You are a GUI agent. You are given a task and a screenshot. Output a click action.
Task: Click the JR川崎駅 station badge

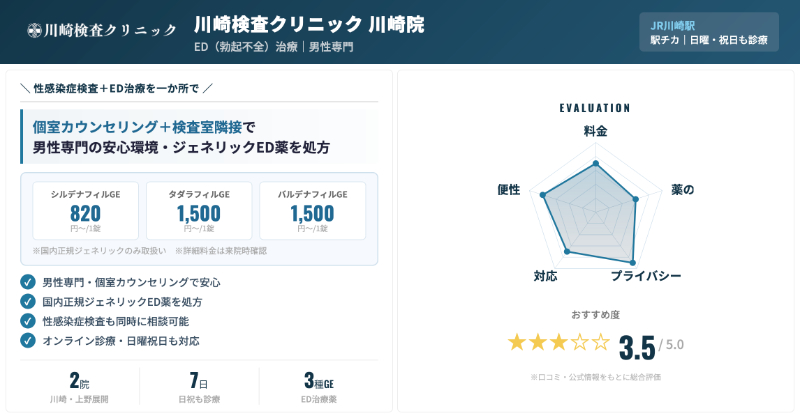[708, 32]
